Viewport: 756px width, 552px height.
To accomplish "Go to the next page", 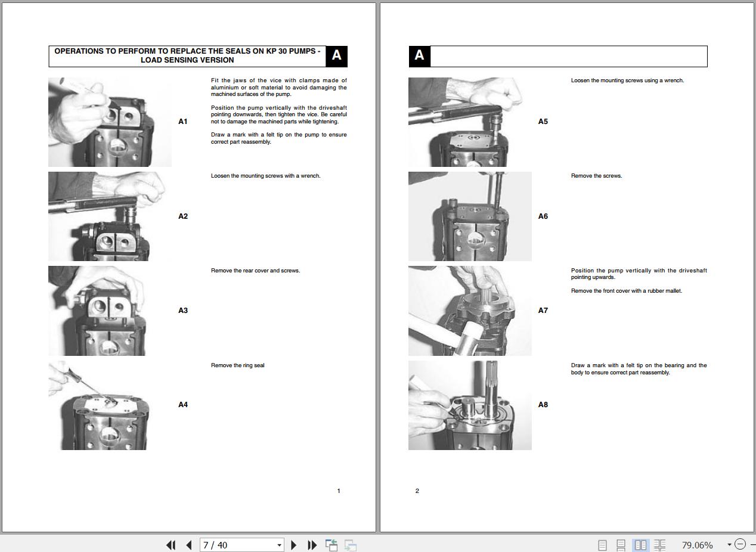I will coord(293,545).
